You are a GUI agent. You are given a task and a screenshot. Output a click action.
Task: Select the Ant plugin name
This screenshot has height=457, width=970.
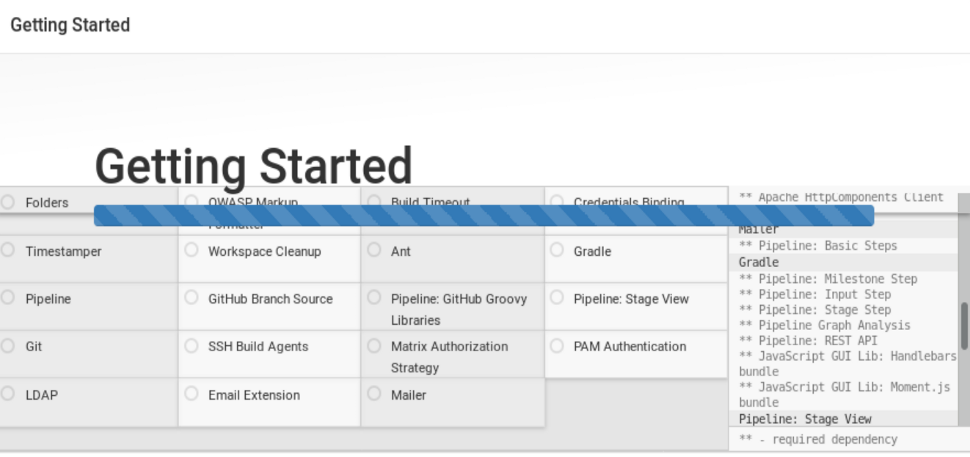[401, 252]
